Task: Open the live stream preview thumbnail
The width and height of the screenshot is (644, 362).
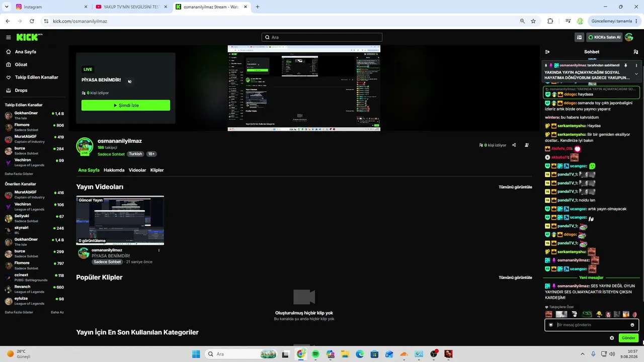Action: pyautogui.click(x=304, y=88)
